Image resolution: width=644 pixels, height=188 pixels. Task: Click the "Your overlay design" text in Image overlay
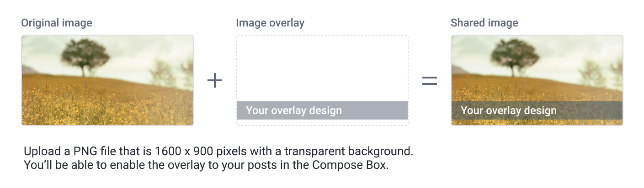coord(293,110)
